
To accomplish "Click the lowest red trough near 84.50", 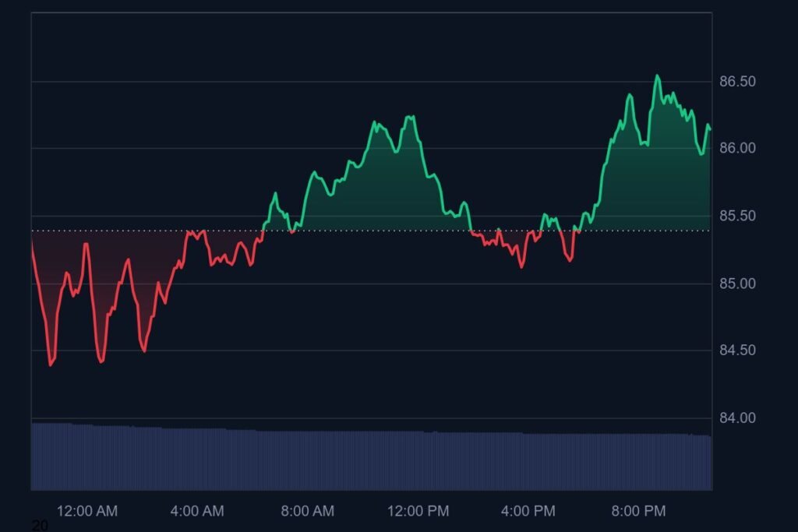I will (x=51, y=365).
